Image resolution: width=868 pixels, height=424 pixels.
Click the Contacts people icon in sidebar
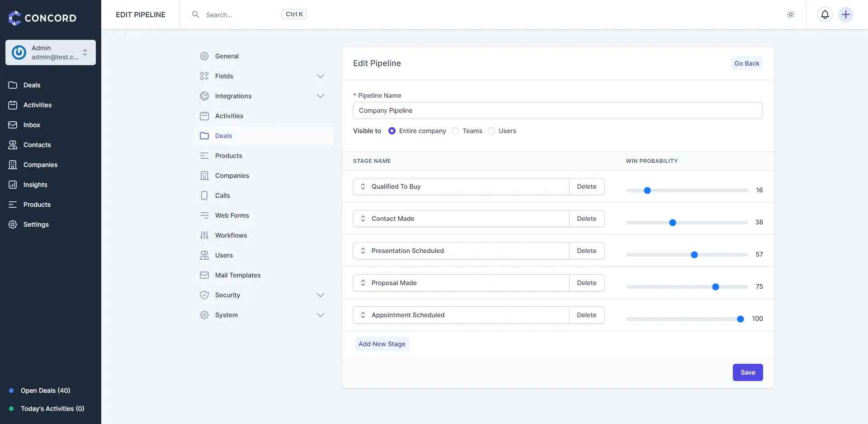coord(13,145)
